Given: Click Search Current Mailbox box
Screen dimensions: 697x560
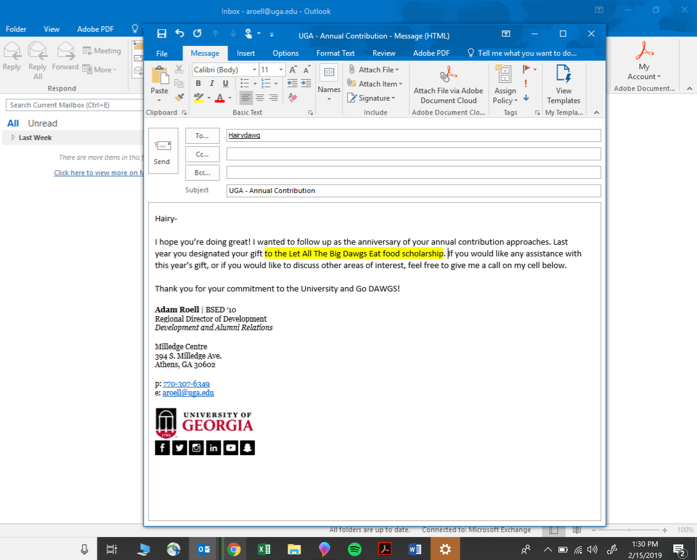Looking at the screenshot, I should (x=74, y=105).
